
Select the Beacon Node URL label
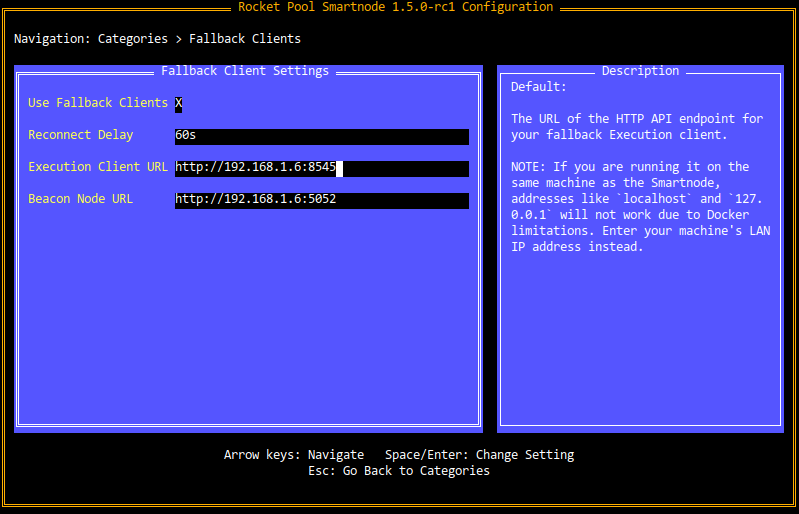pos(80,199)
